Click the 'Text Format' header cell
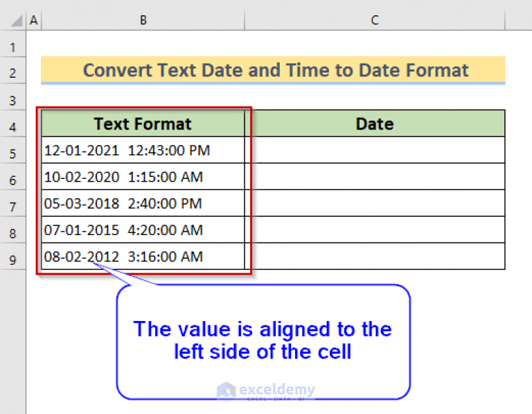Image resolution: width=532 pixels, height=414 pixels. [x=143, y=123]
